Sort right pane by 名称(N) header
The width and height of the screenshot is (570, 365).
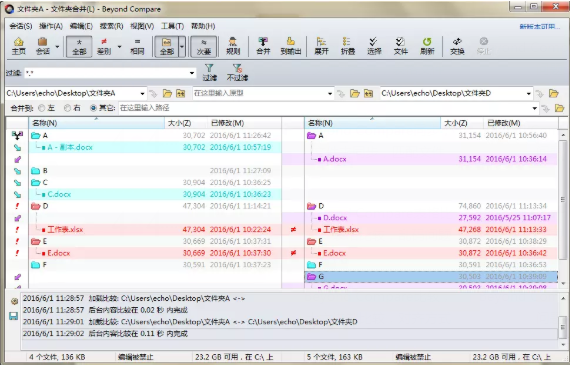(372, 123)
